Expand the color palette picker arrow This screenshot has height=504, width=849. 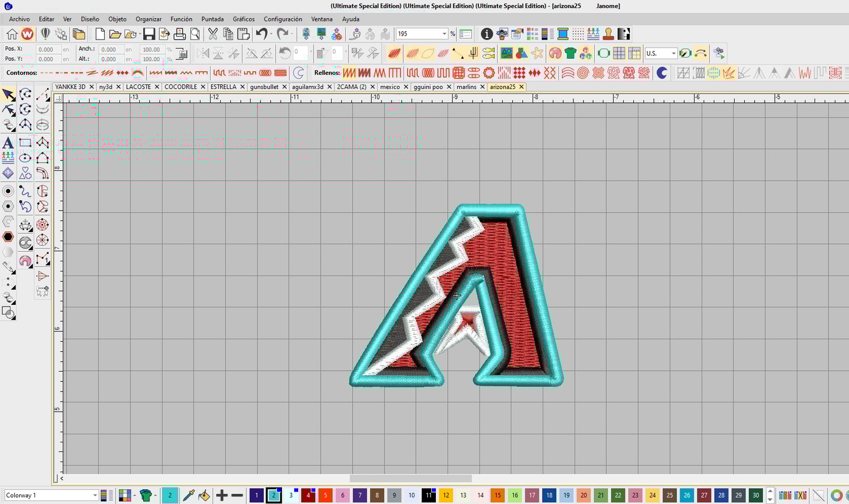click(x=134, y=496)
